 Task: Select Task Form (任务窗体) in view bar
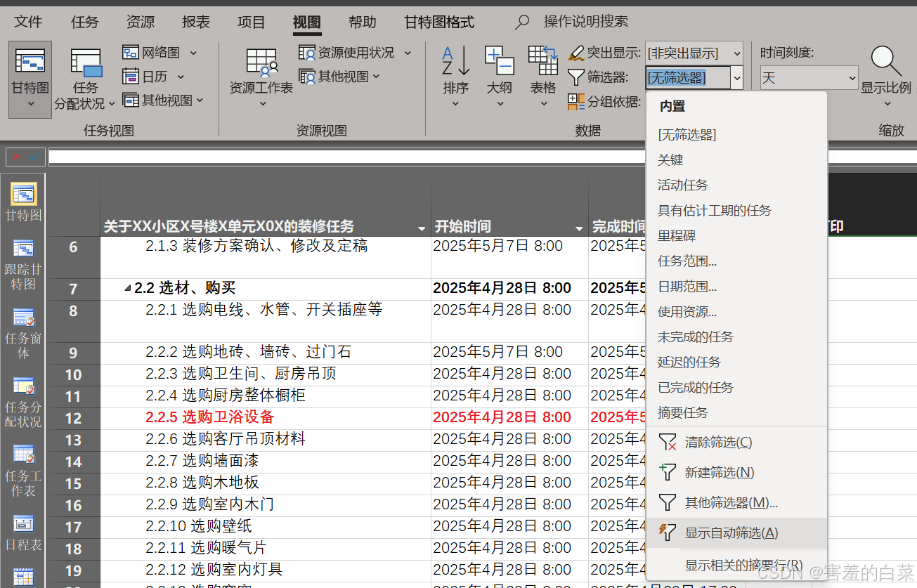click(x=23, y=334)
